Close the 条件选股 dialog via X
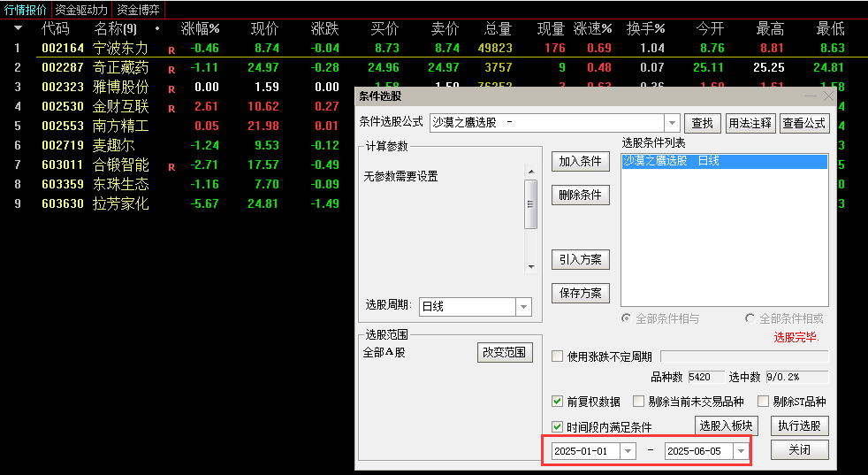This screenshot has height=475, width=868. 828,96
